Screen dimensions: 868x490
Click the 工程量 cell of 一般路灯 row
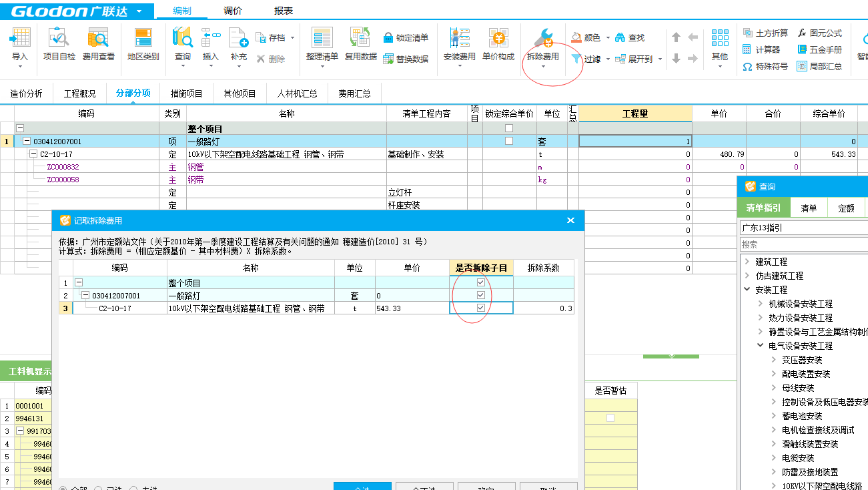[x=635, y=141]
